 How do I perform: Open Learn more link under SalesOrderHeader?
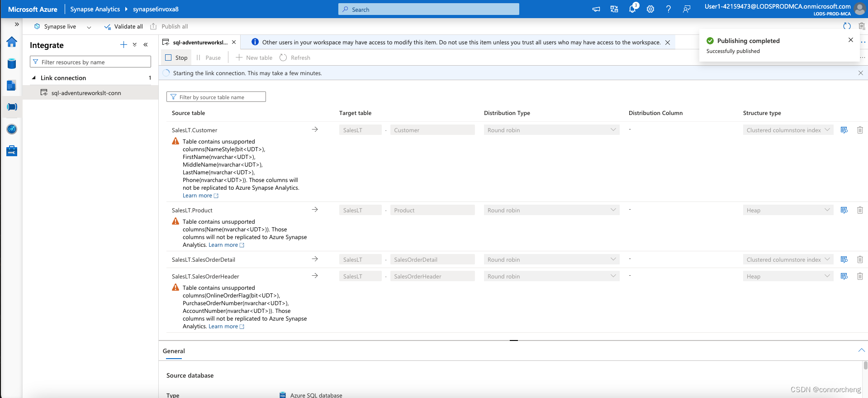pyautogui.click(x=226, y=326)
